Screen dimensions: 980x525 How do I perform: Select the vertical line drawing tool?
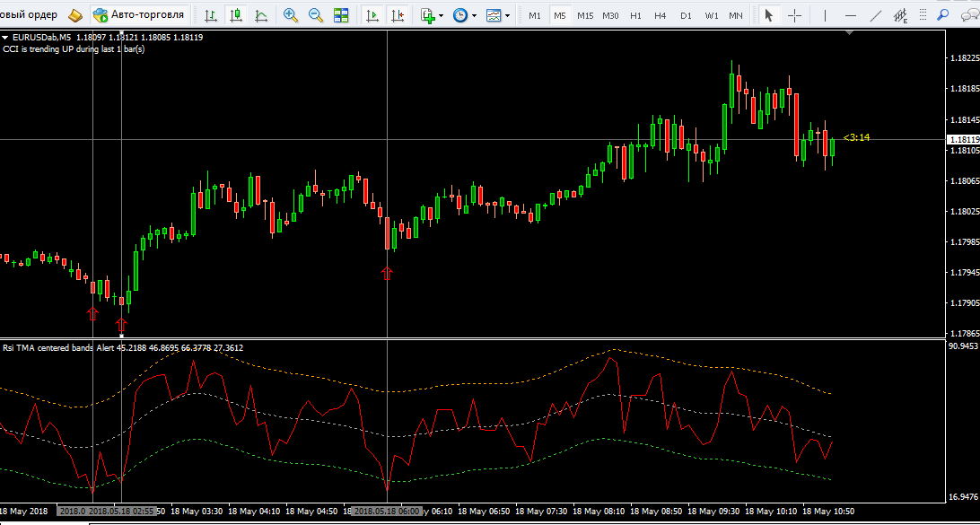click(825, 14)
